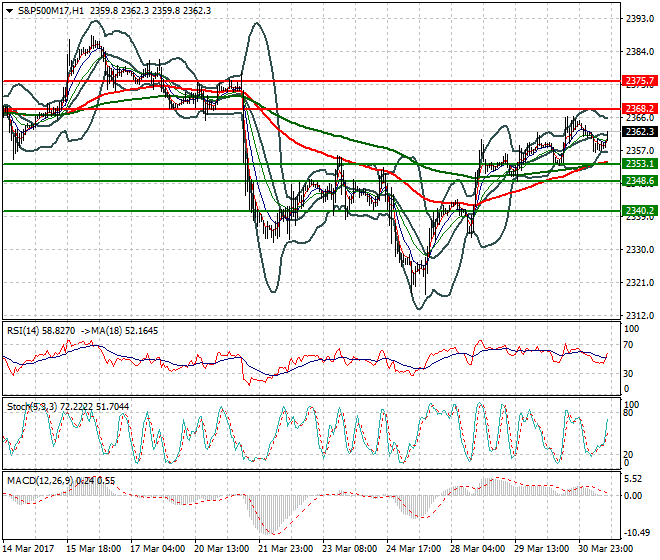Viewport: 660px width, 560px height.
Task: Click the RSI(14) 58.8270 indicator label
Action: tap(41, 331)
